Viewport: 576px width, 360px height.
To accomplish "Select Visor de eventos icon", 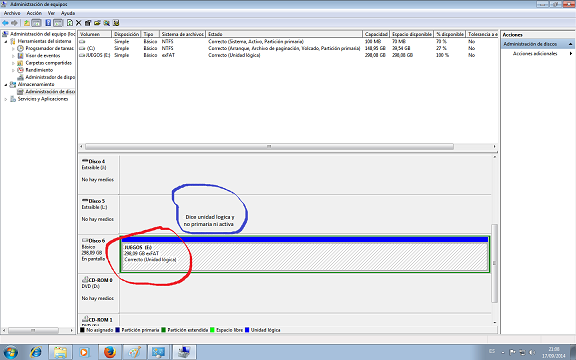I will tap(20, 56).
